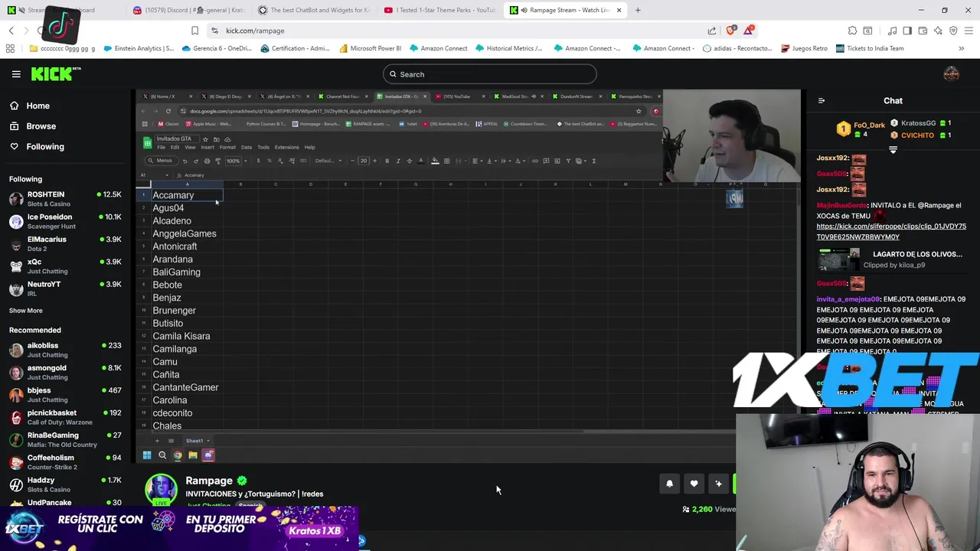Bookmark this page with the bookmark icon
Image resolution: width=980 pixels, height=551 pixels.
coord(194,31)
